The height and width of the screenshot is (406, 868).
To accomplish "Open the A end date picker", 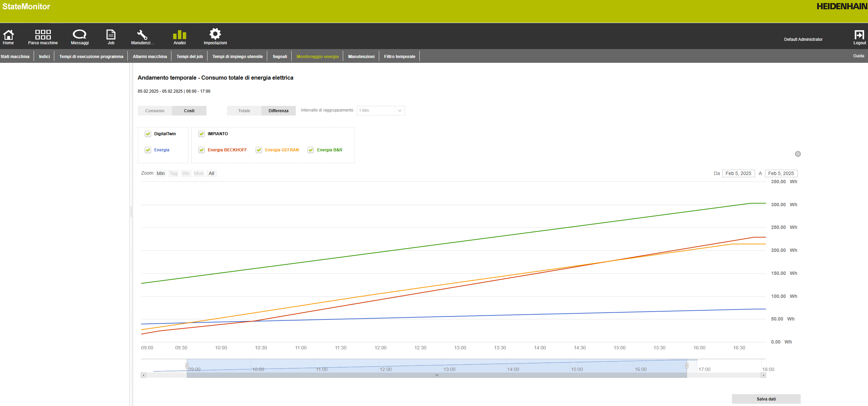I will pyautogui.click(x=781, y=173).
